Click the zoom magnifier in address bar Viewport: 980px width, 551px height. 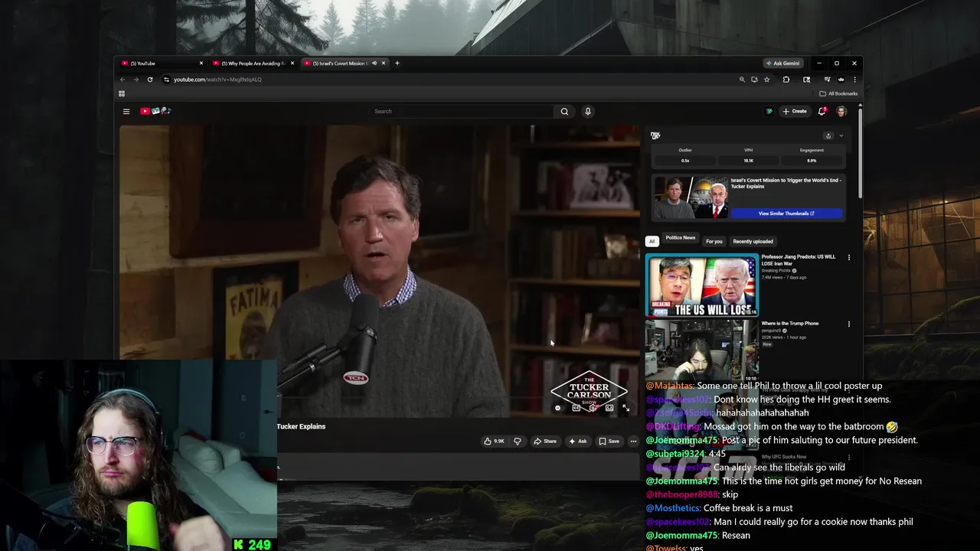tap(742, 80)
